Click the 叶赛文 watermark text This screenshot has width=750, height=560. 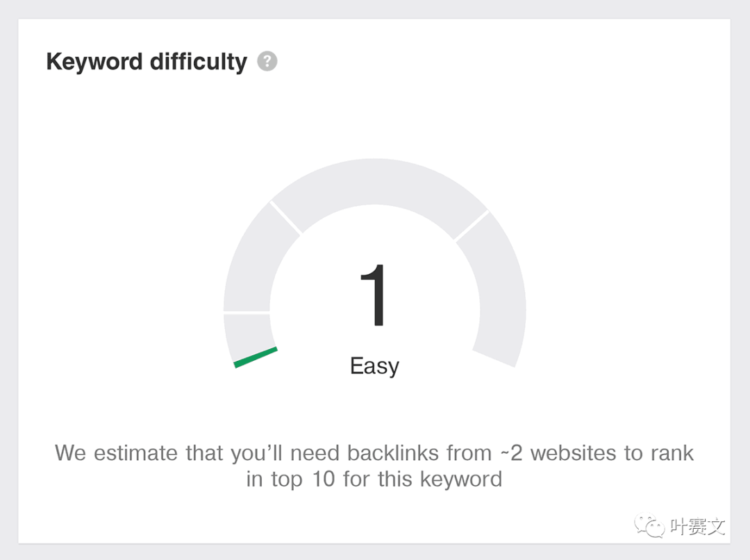pos(697,527)
